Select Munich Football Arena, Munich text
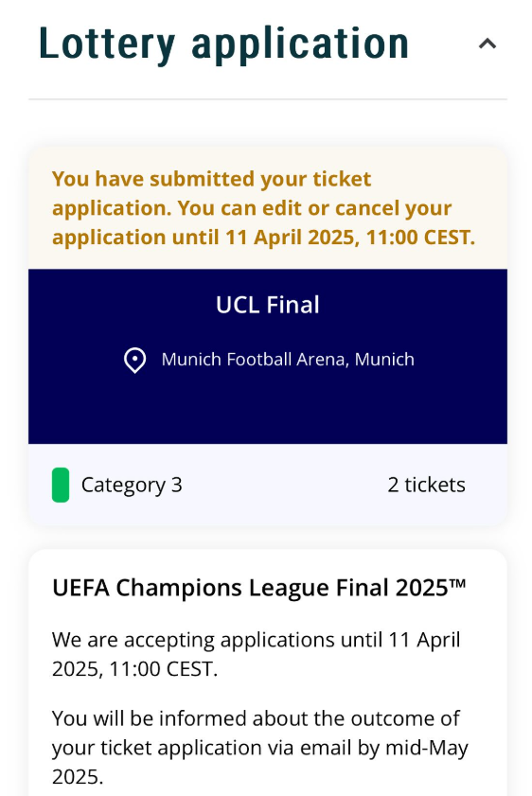Screen dimensions: 532x796 pyautogui.click(x=288, y=360)
